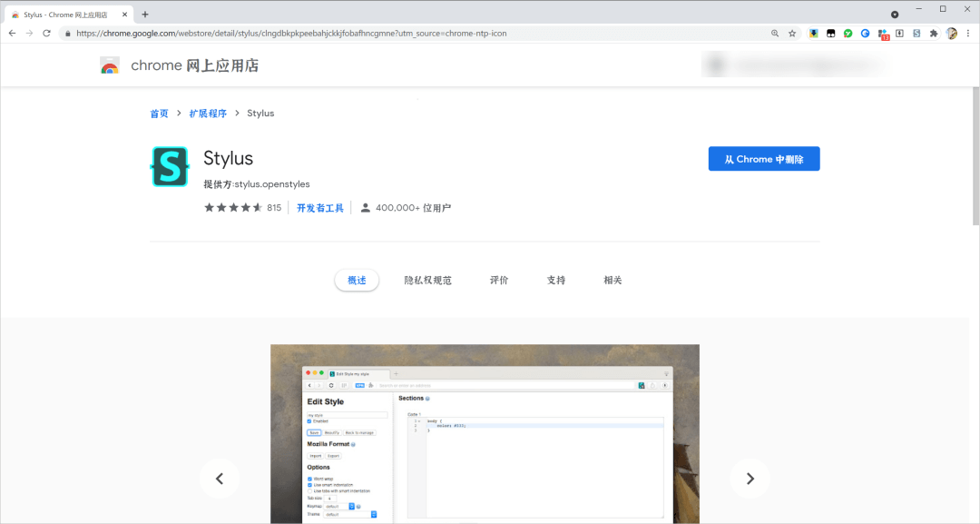The width and height of the screenshot is (980, 524).
Task: Close the Stylus Chrome store tab
Action: [x=124, y=15]
